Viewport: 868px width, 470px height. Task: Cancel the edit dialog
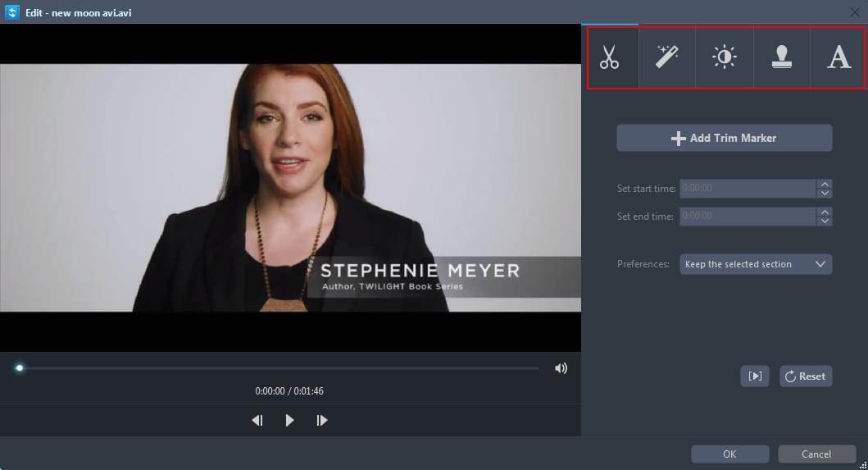point(816,454)
